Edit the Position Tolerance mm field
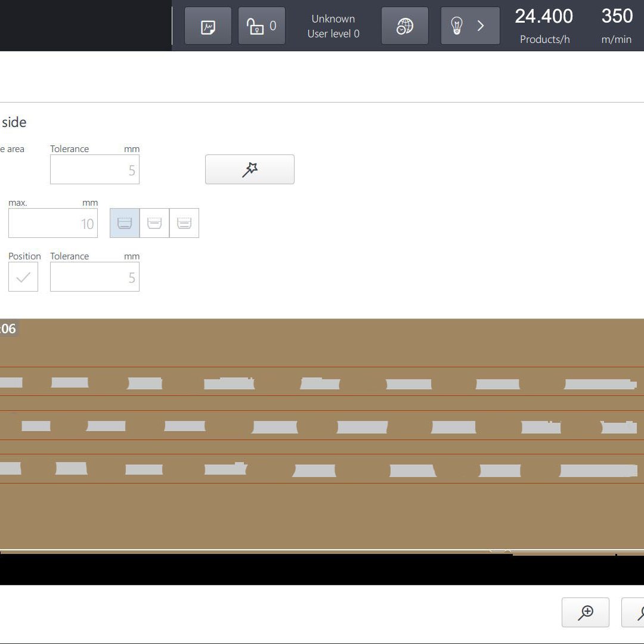Viewport: 644px width, 644px height. [x=95, y=277]
